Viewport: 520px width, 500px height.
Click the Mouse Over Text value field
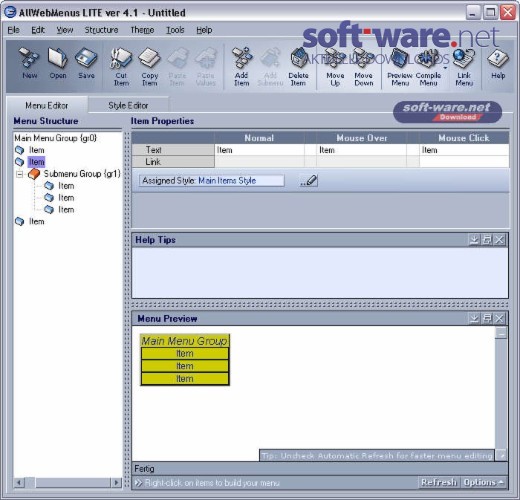[362, 150]
